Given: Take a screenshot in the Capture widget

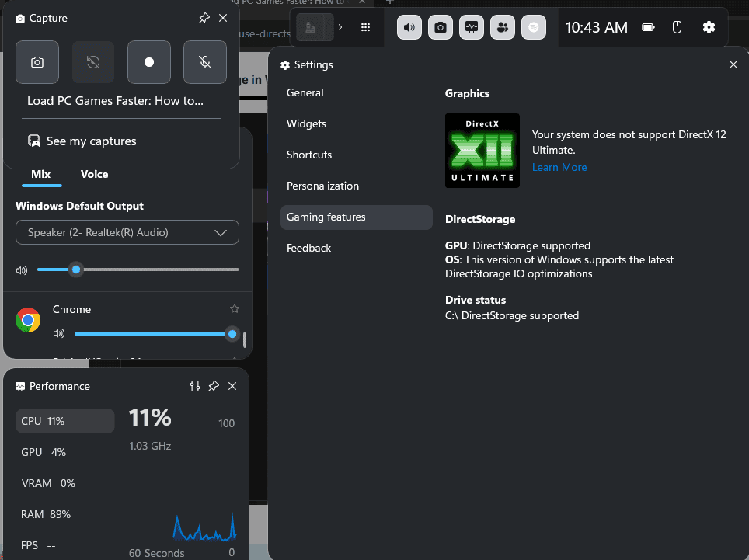Looking at the screenshot, I should point(37,62).
